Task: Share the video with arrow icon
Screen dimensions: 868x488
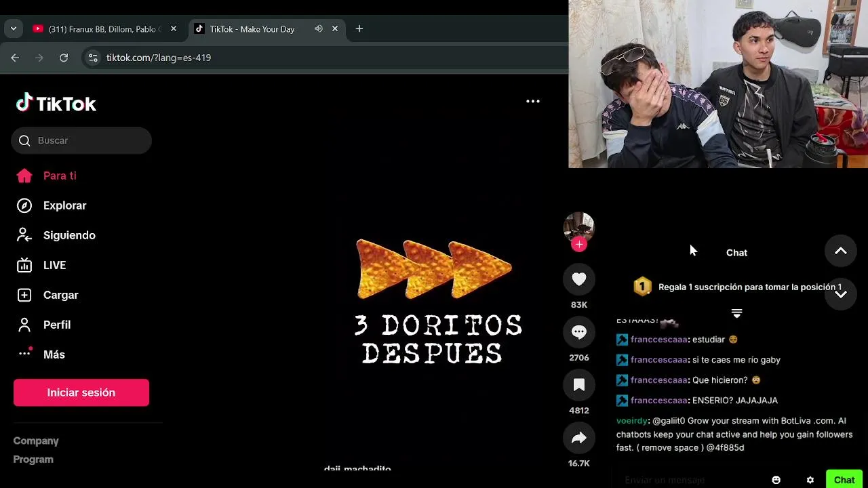Action: (579, 438)
